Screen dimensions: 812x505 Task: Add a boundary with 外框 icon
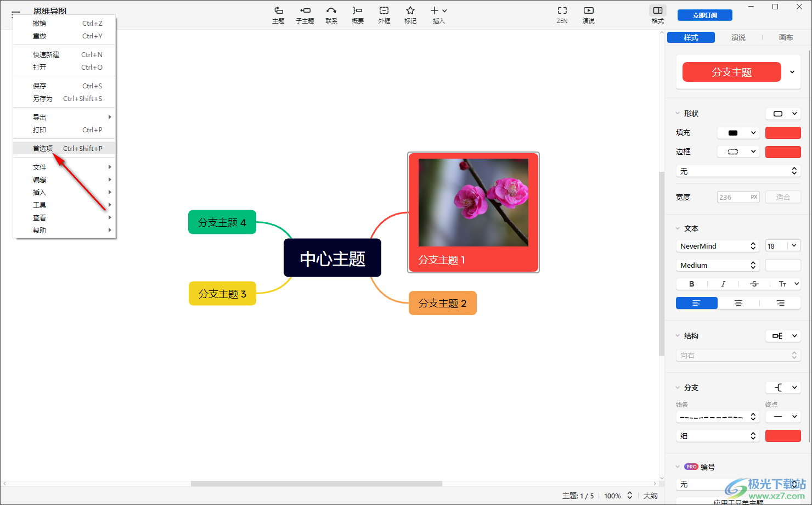coord(384,15)
